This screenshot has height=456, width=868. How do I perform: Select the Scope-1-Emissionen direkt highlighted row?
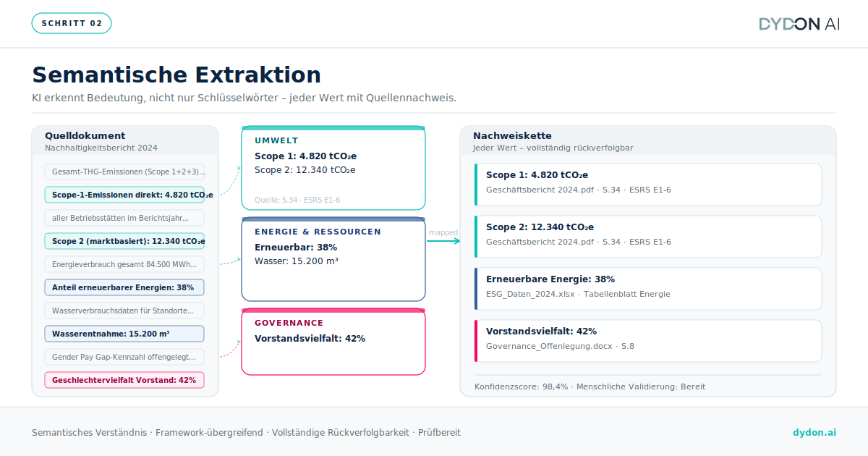pos(124,195)
